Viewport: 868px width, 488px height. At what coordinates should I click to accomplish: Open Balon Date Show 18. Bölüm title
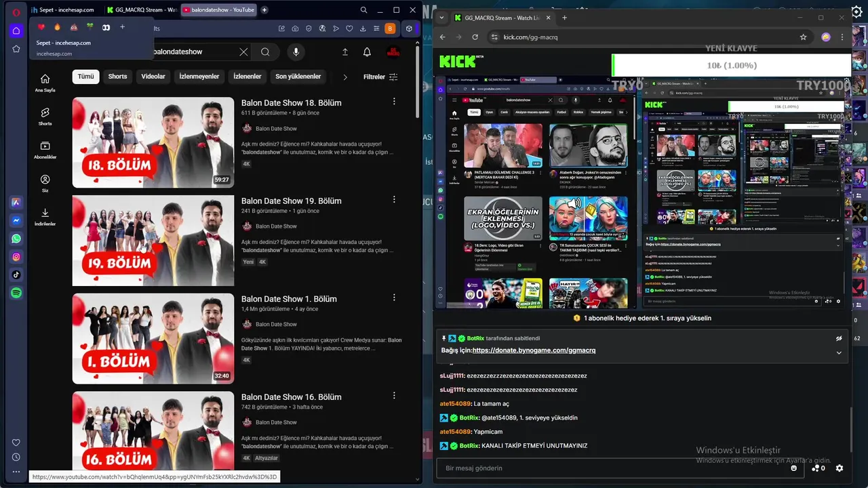(291, 103)
